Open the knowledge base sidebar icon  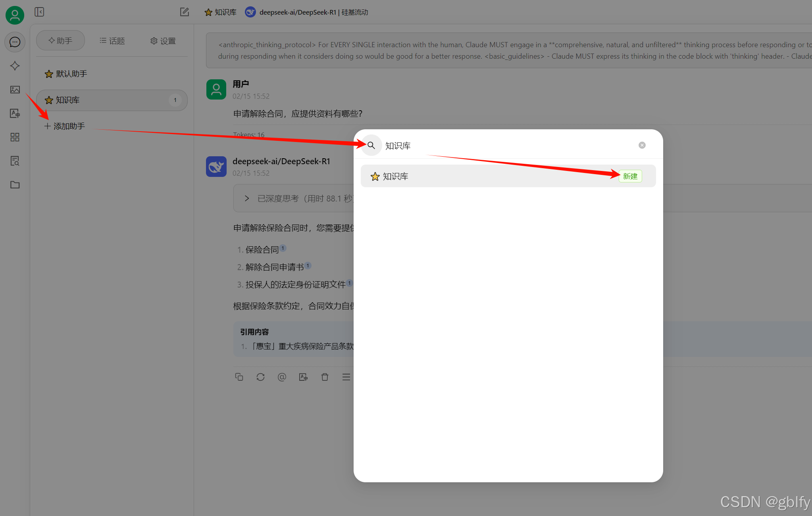tap(15, 161)
